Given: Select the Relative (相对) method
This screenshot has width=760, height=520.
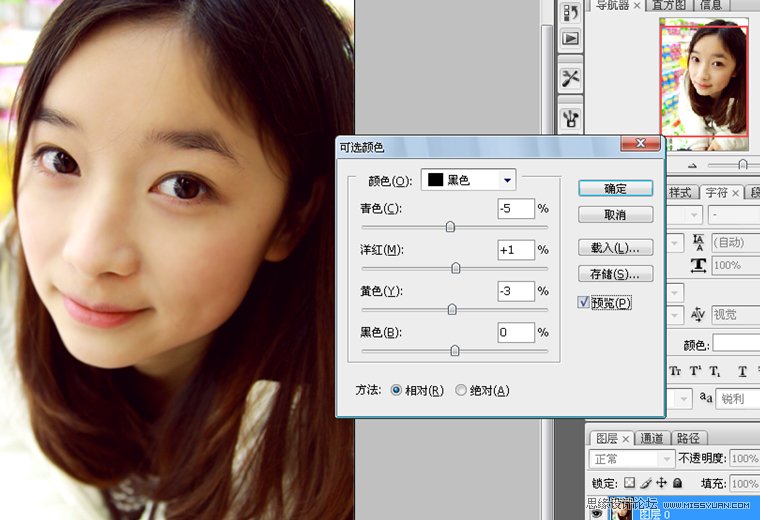Looking at the screenshot, I should tap(396, 390).
